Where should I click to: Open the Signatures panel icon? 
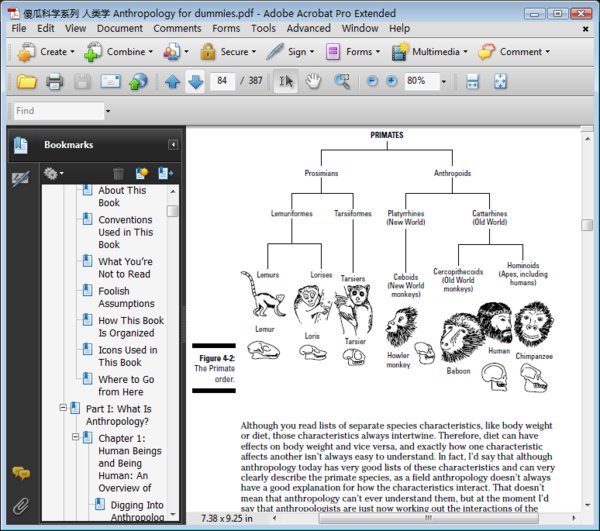click(x=20, y=179)
